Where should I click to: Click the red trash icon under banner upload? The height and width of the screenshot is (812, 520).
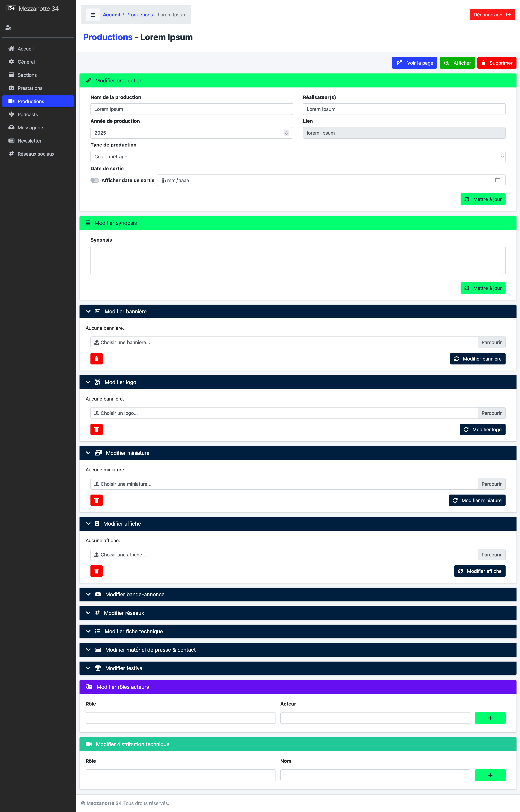click(x=96, y=359)
